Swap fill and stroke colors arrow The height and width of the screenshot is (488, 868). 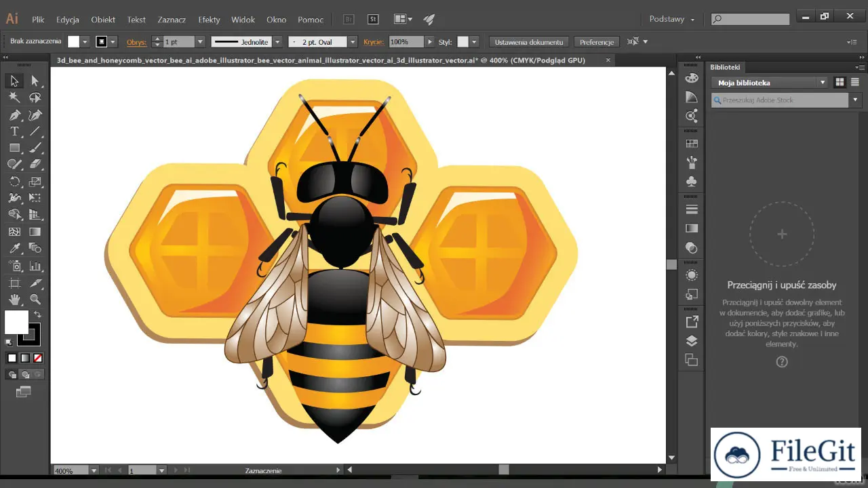click(38, 314)
